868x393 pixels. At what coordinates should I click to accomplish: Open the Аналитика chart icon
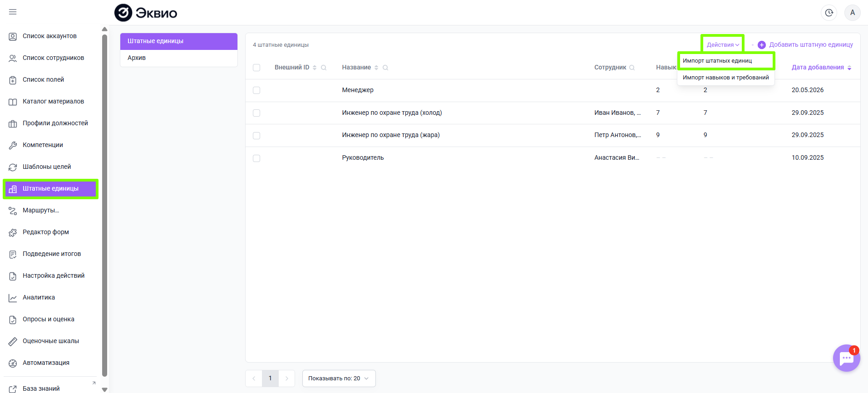click(x=13, y=298)
